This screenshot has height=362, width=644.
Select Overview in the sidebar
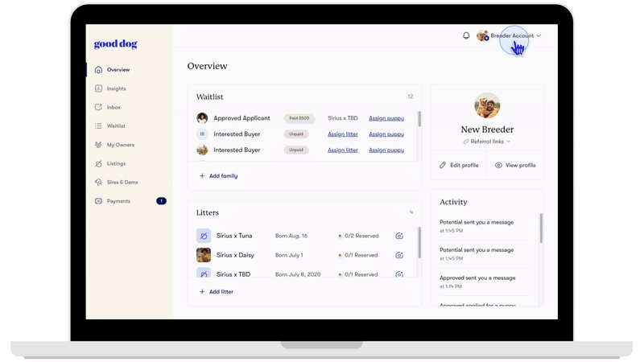tap(118, 70)
